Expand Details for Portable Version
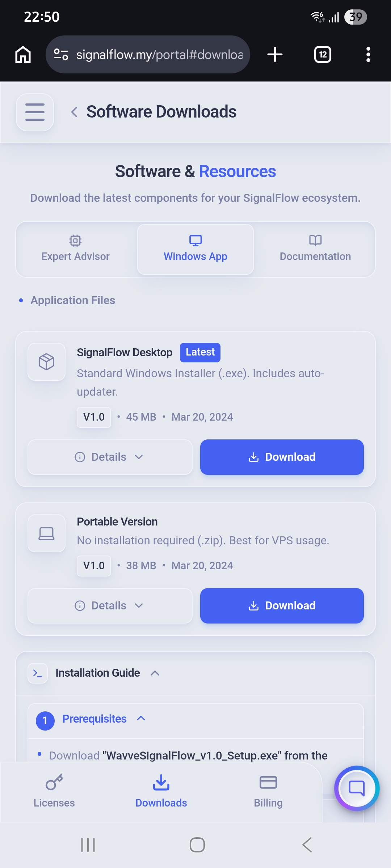Screen dimensions: 391x868 tap(110, 605)
